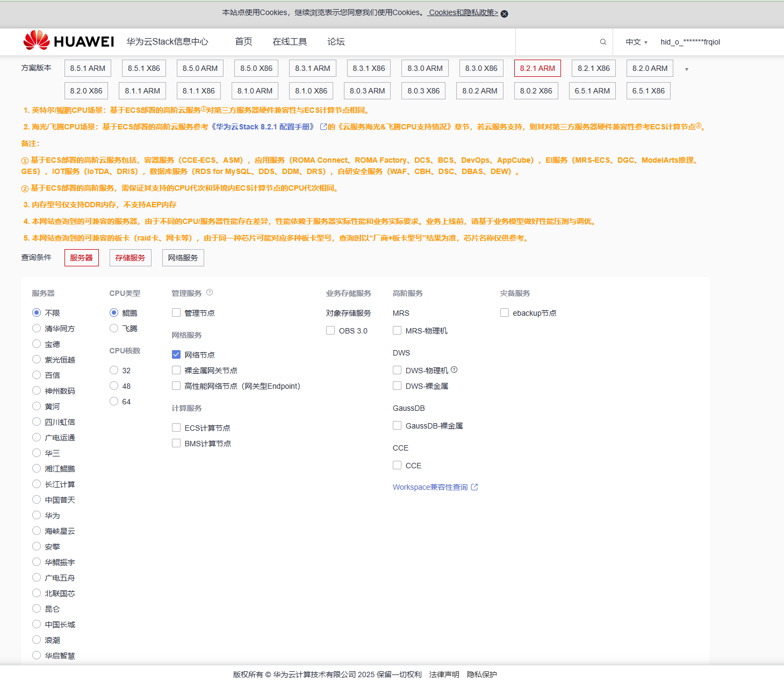The height and width of the screenshot is (682, 784).
Task: Open 在线工具 menu
Action: [x=290, y=41]
